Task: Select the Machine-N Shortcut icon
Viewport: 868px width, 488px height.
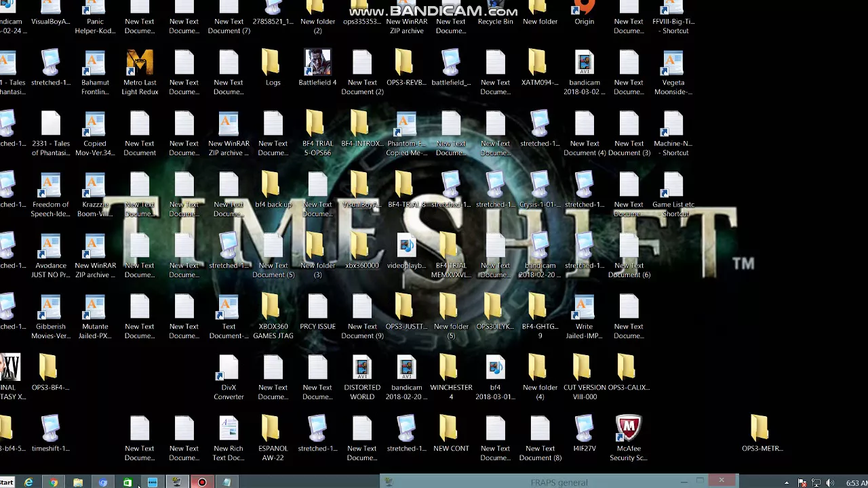Action: (673, 134)
